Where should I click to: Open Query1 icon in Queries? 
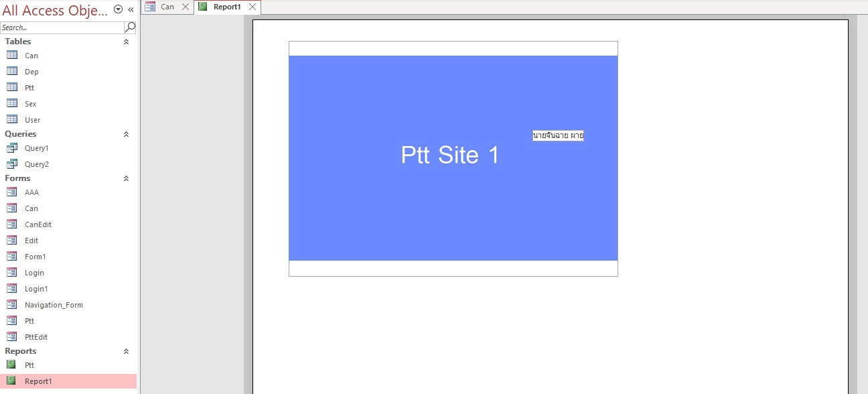11,148
